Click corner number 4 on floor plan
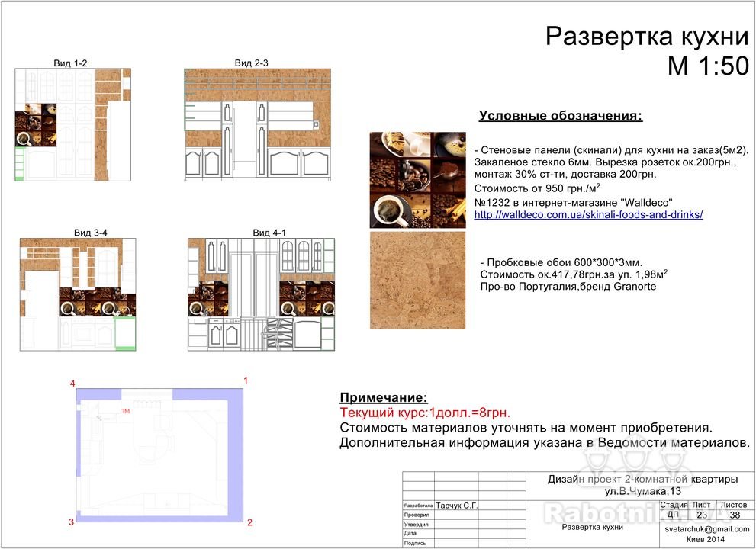The image size is (756, 549). [x=72, y=384]
